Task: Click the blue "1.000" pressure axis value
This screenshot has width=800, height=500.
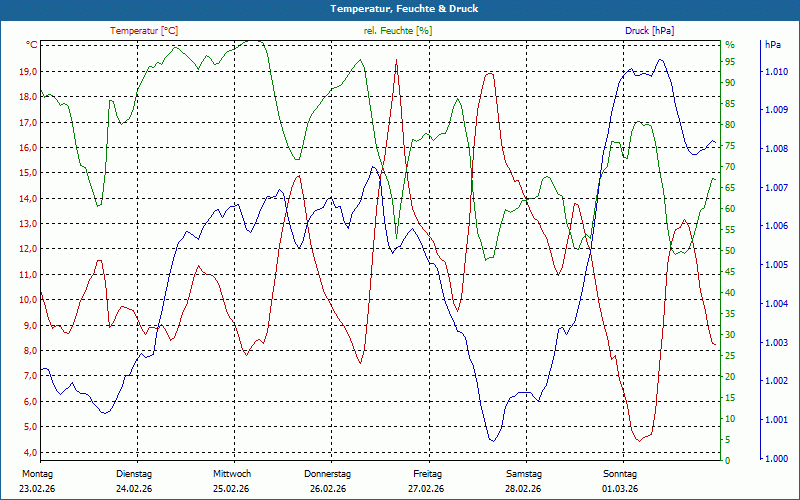Action: (x=776, y=459)
